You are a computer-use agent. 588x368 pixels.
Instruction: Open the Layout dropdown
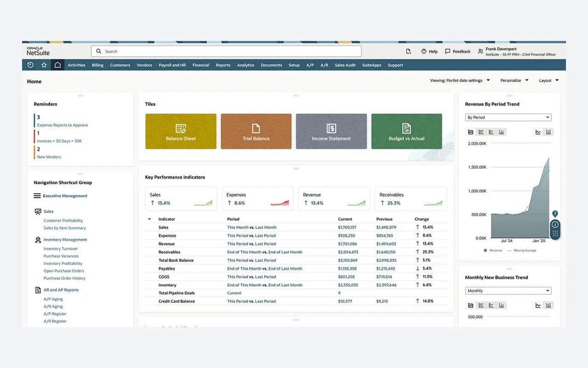[549, 80]
